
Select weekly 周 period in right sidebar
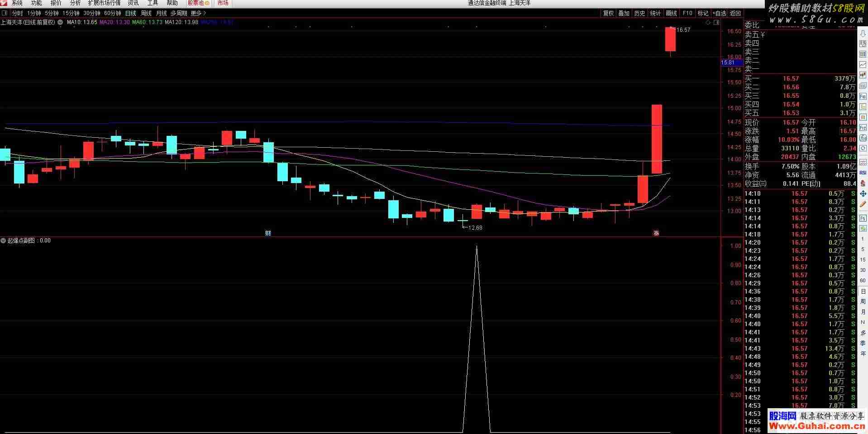coord(863,301)
